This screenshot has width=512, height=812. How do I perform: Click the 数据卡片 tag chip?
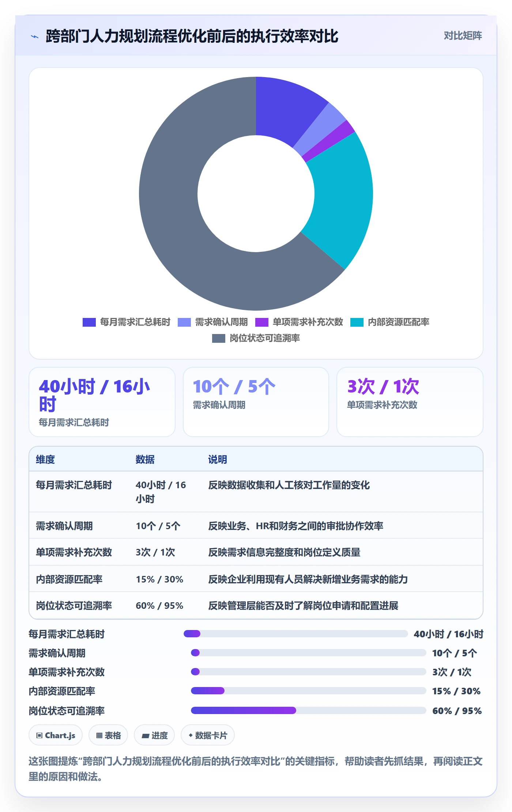(208, 735)
